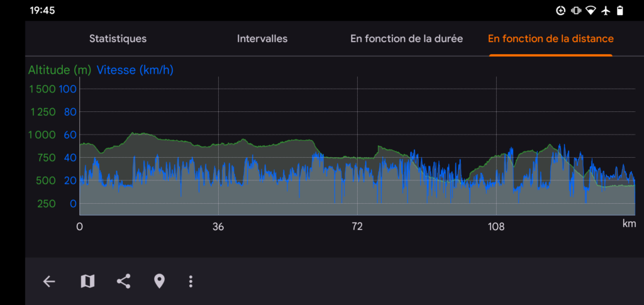644x305 pixels.
Task: Toggle the Vitesse (km/h) chart series
Action: click(x=135, y=70)
